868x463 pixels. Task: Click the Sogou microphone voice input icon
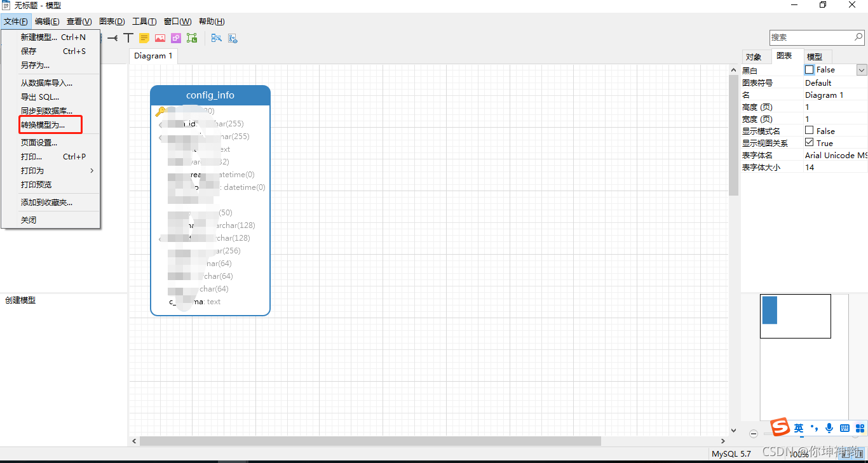829,428
